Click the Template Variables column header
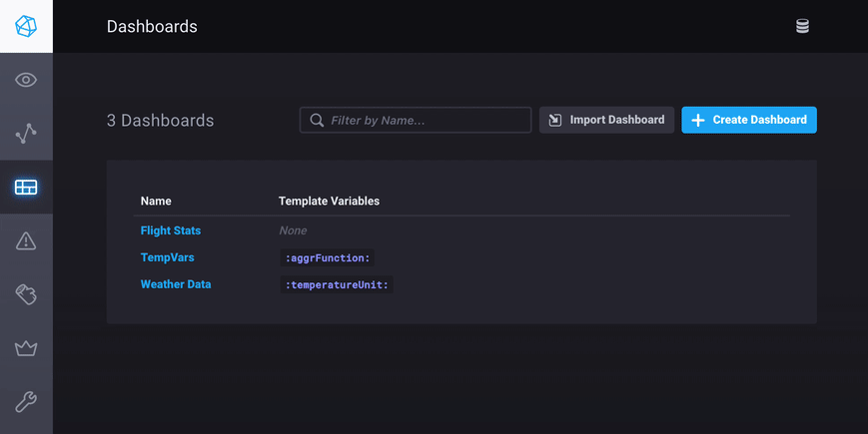 329,202
